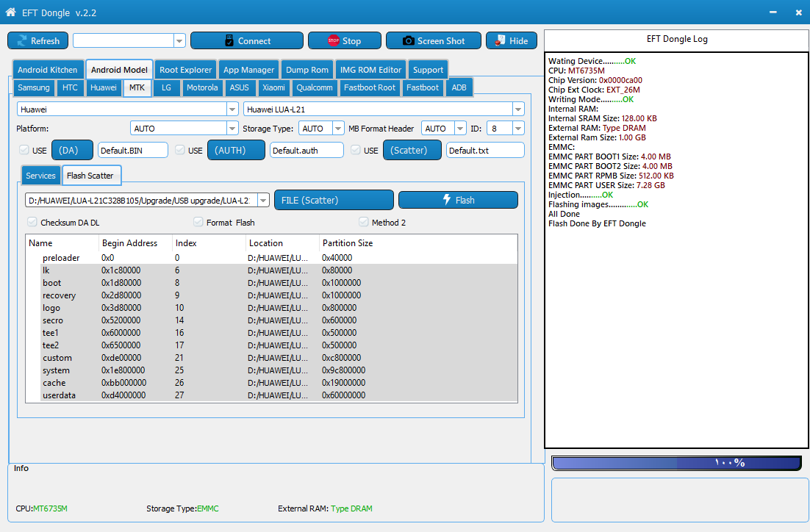Toggle the USE checkbox for DA
810x532 pixels.
point(24,150)
